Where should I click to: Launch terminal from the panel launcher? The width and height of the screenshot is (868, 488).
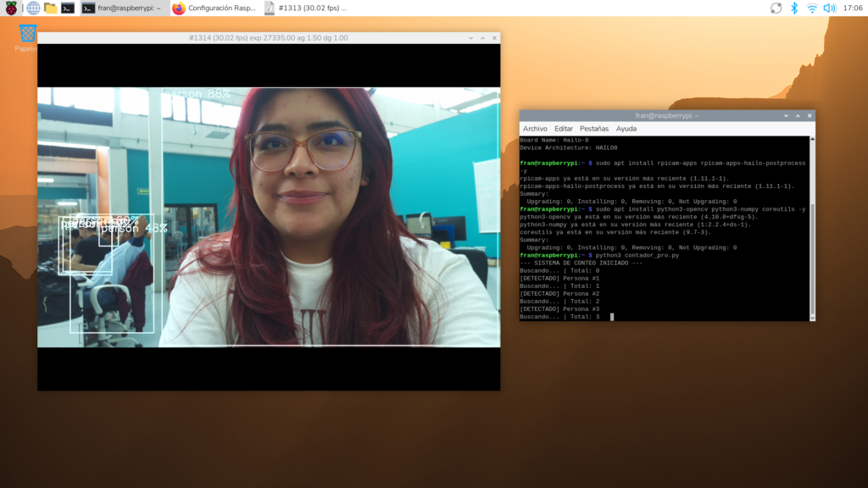click(68, 8)
